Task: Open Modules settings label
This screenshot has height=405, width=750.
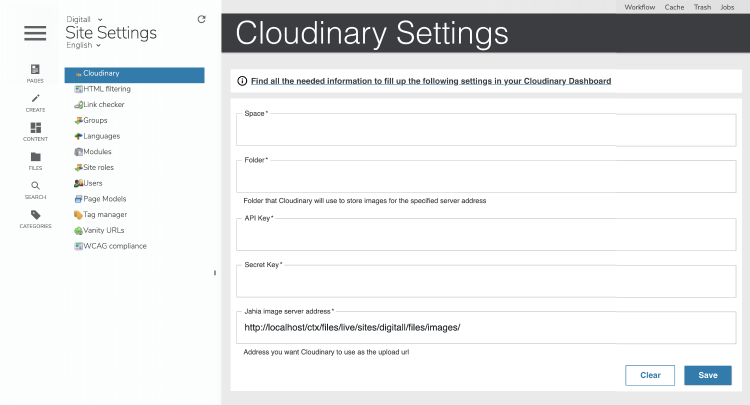Action: tap(97, 152)
